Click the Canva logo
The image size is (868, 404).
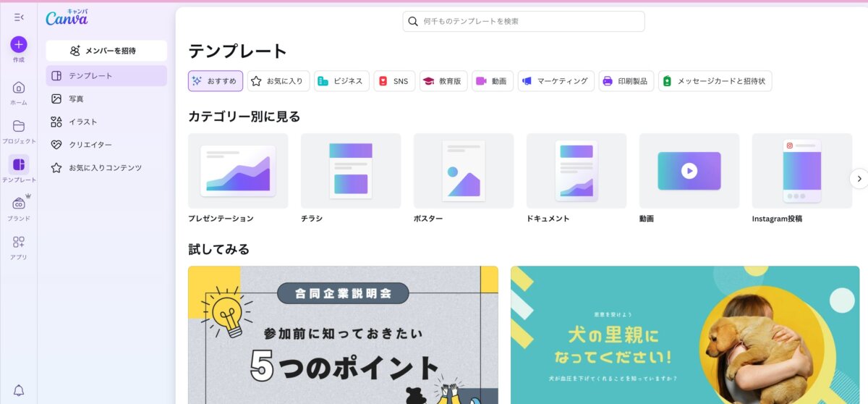[67, 18]
